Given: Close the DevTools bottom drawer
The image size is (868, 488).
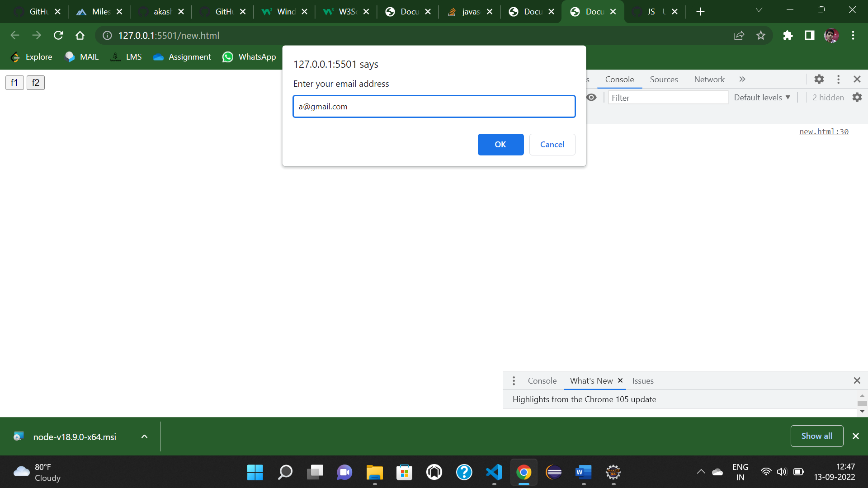Looking at the screenshot, I should point(857,381).
